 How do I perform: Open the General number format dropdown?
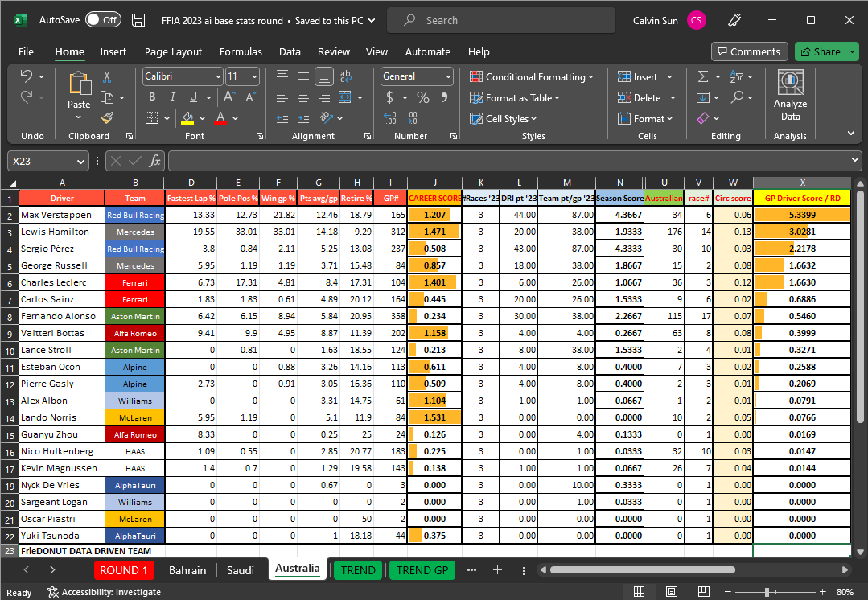point(448,76)
